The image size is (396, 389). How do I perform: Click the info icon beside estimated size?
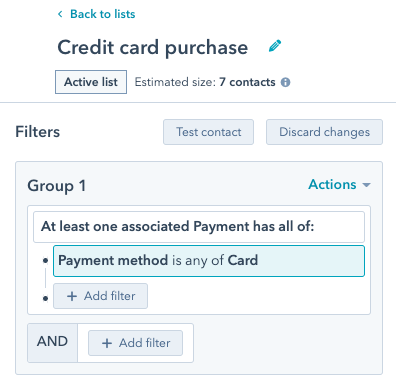click(285, 82)
